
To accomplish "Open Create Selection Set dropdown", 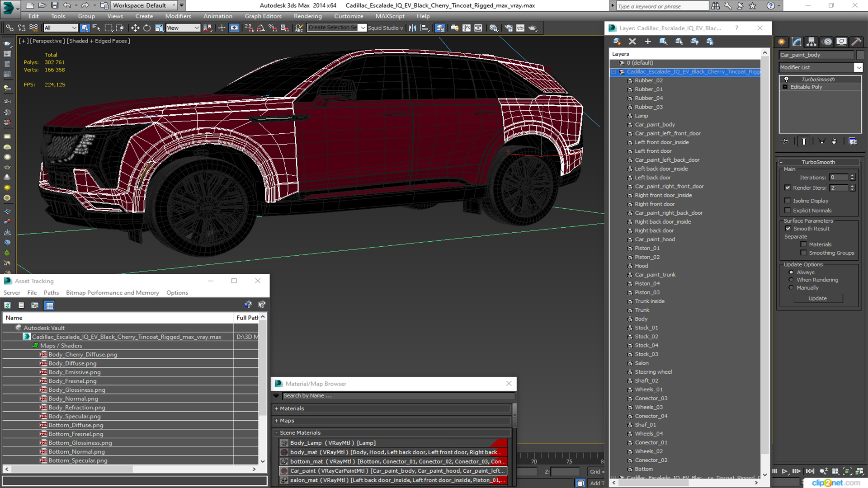I will [x=363, y=28].
